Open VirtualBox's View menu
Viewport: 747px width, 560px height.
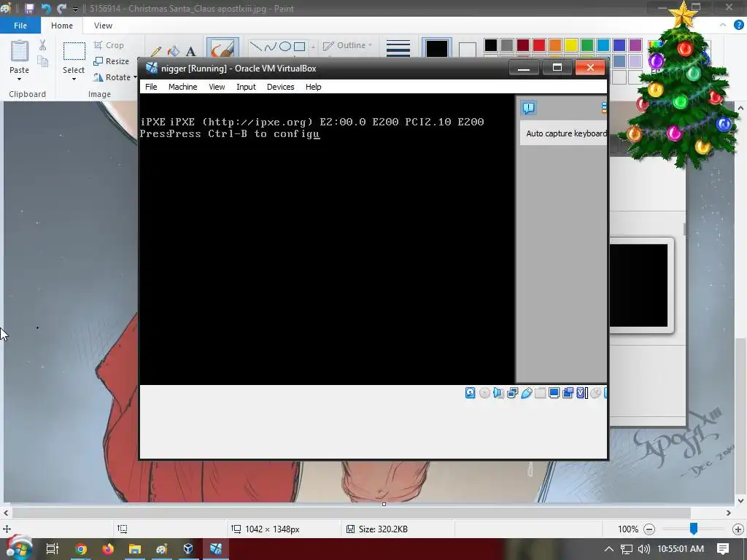tap(217, 87)
